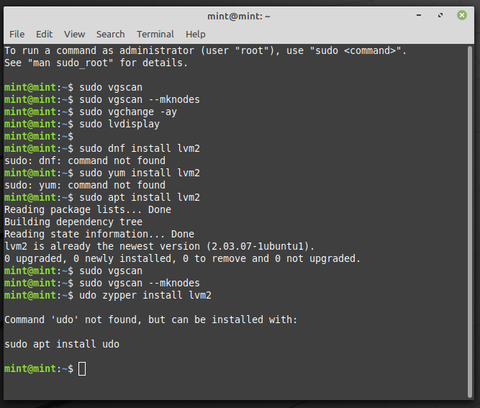The height and width of the screenshot is (408, 480).
Task: Open the Help menu
Action: (195, 34)
